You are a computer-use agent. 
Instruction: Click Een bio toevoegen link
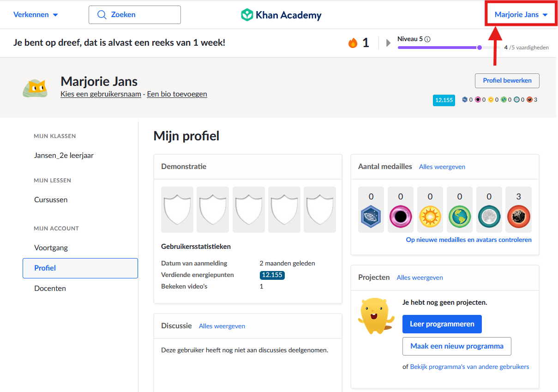click(177, 94)
